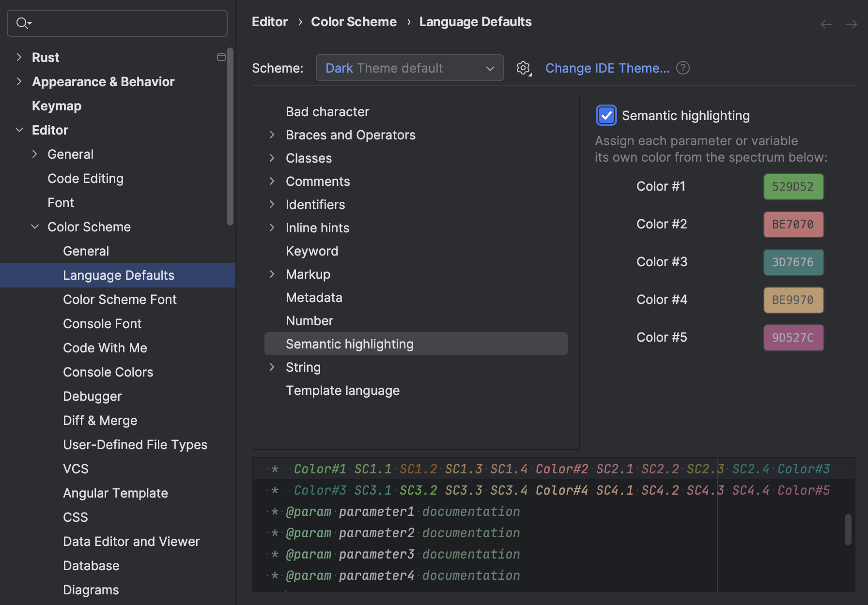The width and height of the screenshot is (868, 605).
Task: Open Code Editing settings
Action: (85, 179)
